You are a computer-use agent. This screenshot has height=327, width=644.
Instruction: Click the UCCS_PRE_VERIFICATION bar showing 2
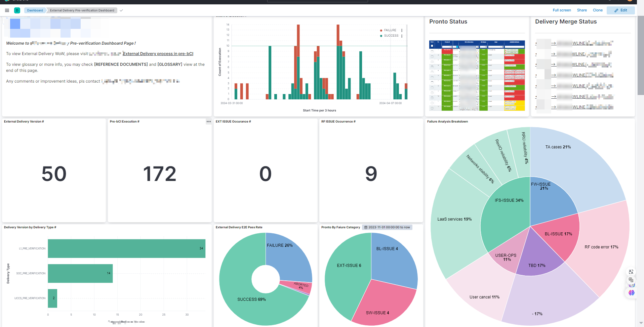coord(52,298)
